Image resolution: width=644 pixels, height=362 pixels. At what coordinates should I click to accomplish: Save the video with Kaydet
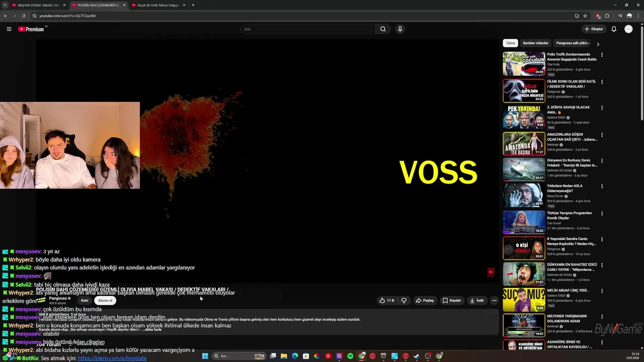451,301
